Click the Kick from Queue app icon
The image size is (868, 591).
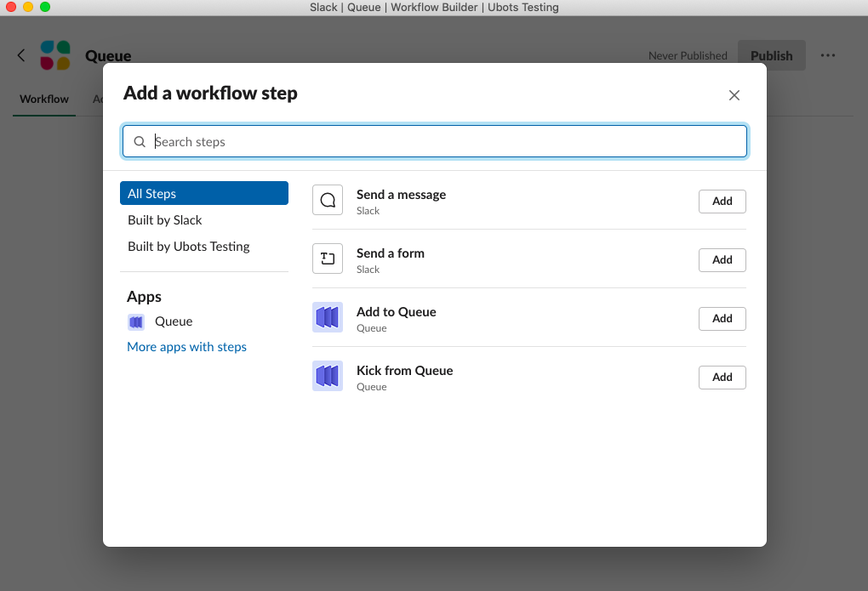328,377
